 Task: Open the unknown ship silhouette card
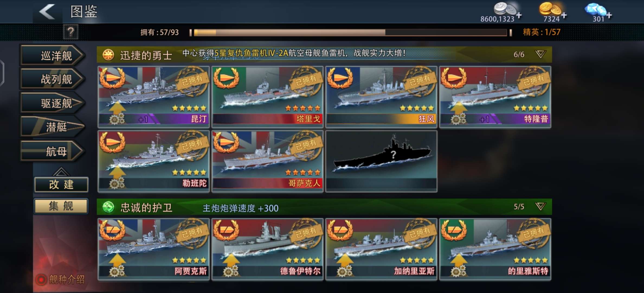381,161
